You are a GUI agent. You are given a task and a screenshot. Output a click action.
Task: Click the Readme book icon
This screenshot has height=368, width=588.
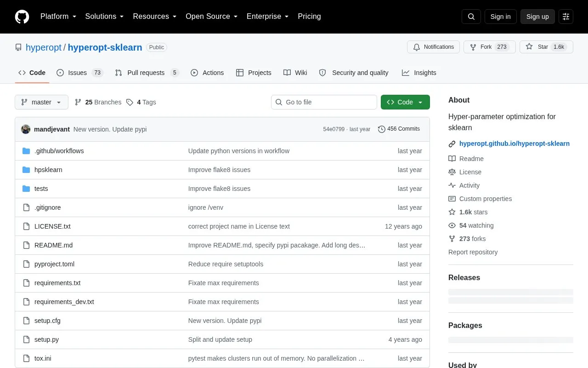coord(452,159)
